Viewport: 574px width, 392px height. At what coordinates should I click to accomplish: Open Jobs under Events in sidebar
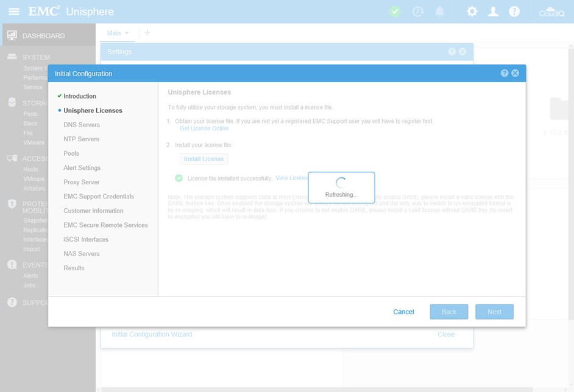[29, 285]
